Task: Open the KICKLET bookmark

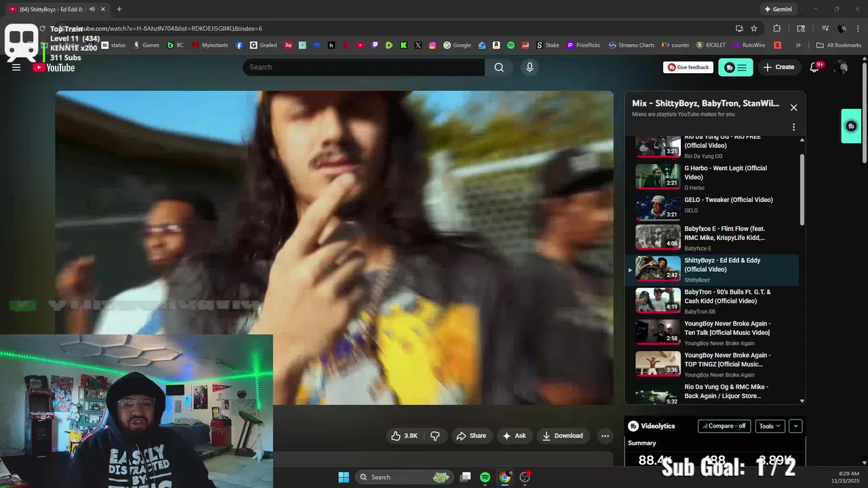Action: (711, 45)
